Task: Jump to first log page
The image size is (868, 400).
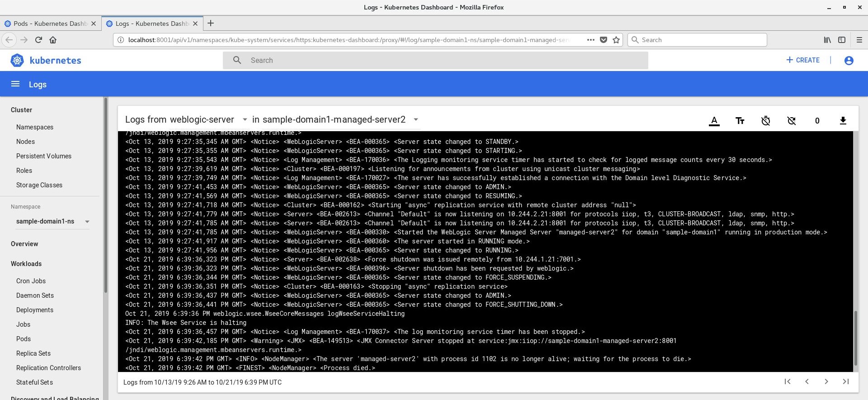Action: pos(788,381)
